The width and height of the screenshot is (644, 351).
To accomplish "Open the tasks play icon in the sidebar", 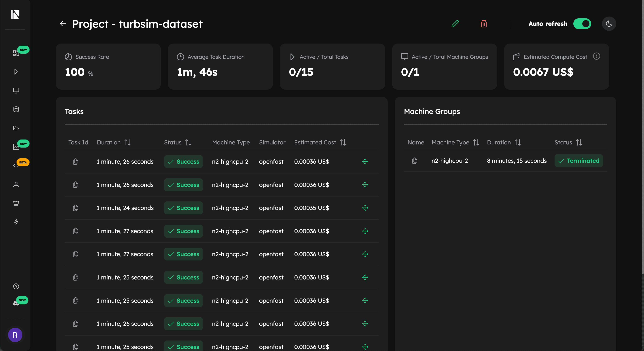I will click(16, 72).
